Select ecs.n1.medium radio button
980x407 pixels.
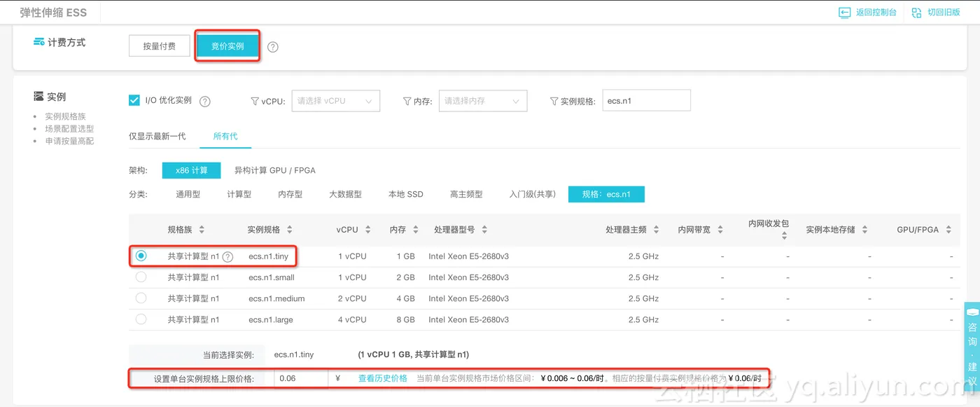[x=141, y=298]
